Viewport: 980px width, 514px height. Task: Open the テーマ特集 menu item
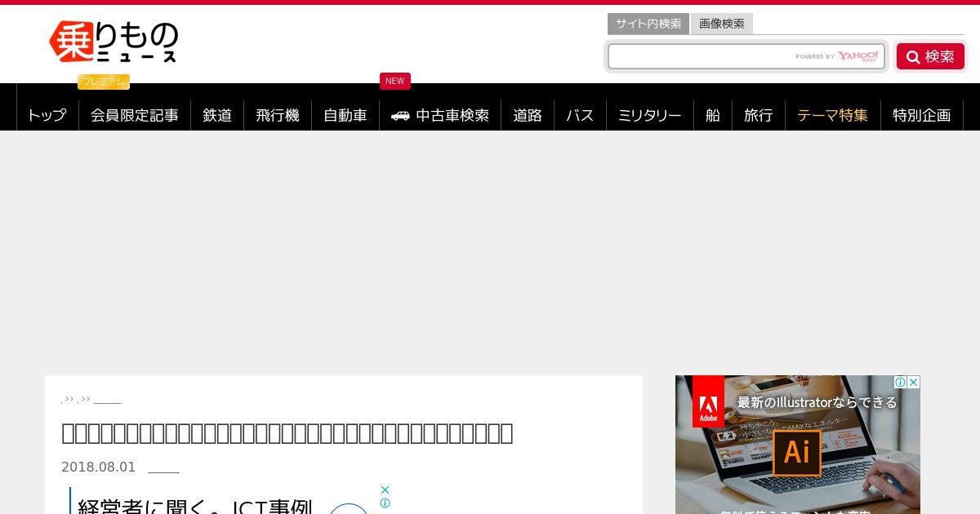pos(833,115)
